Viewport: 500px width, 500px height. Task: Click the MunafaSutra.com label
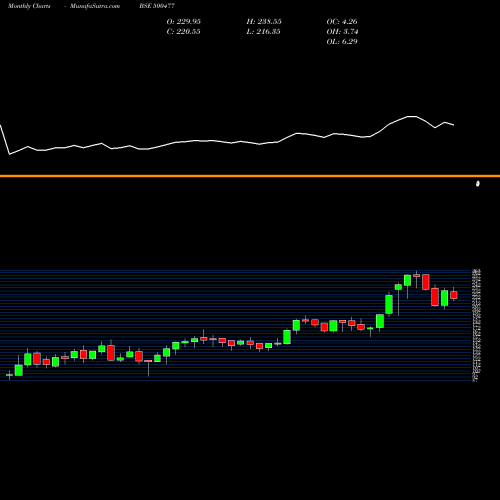95,6
